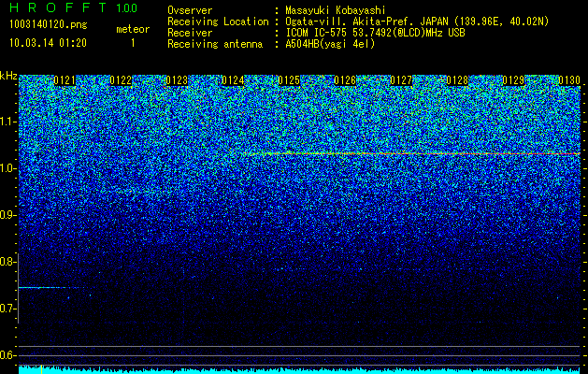This screenshot has width=588, height=374.
Task: Click the 0125 time marker
Action: (289, 80)
